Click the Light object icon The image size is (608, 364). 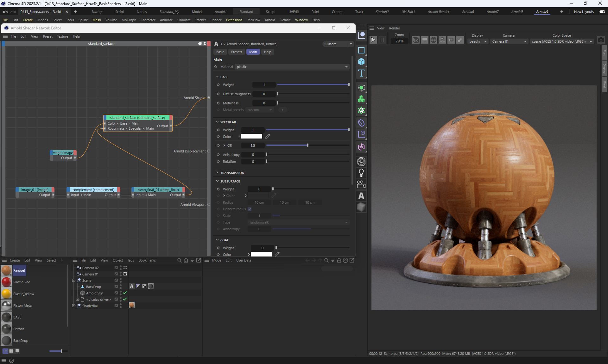point(361,173)
